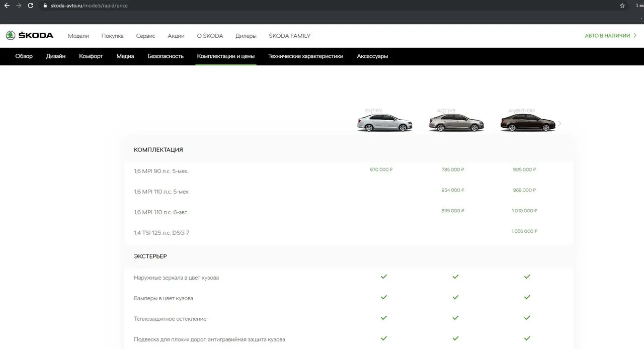Click the browser forward arrow

pos(19,6)
